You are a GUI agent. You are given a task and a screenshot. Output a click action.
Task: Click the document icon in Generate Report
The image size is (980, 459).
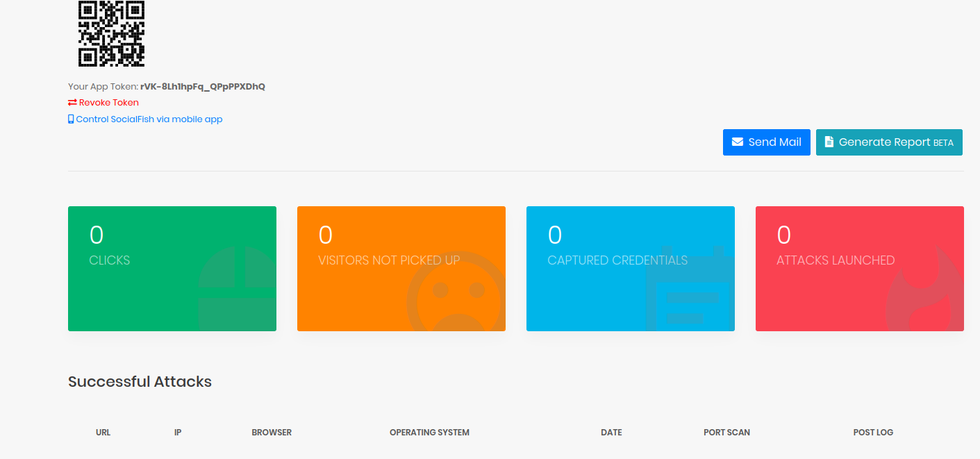(829, 142)
